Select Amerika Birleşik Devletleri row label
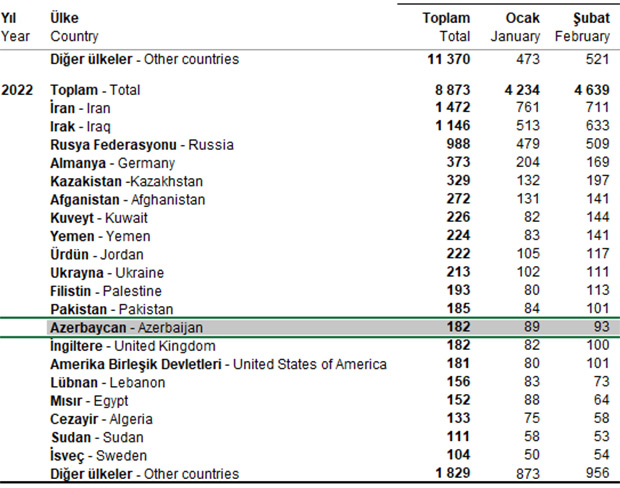The width and height of the screenshot is (620, 488). point(218,364)
